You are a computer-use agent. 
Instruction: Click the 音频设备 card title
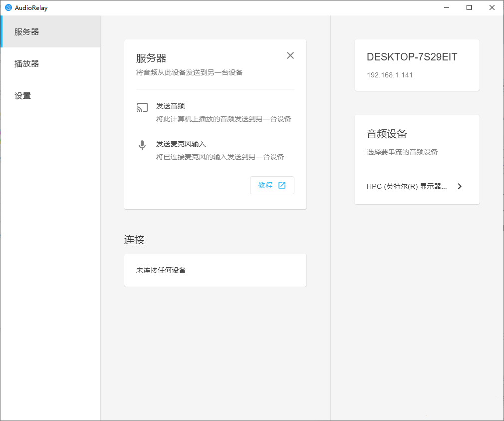click(387, 133)
